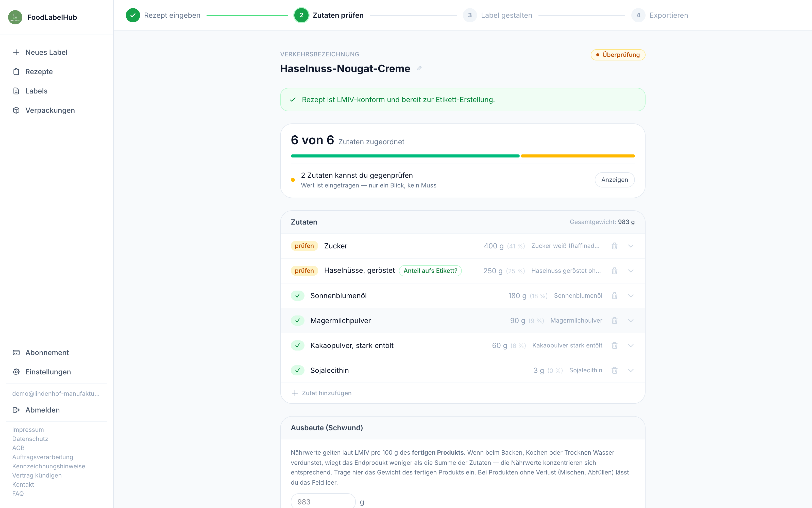The image size is (812, 508).
Task: Click the green segment of the progress bar
Action: pos(405,156)
